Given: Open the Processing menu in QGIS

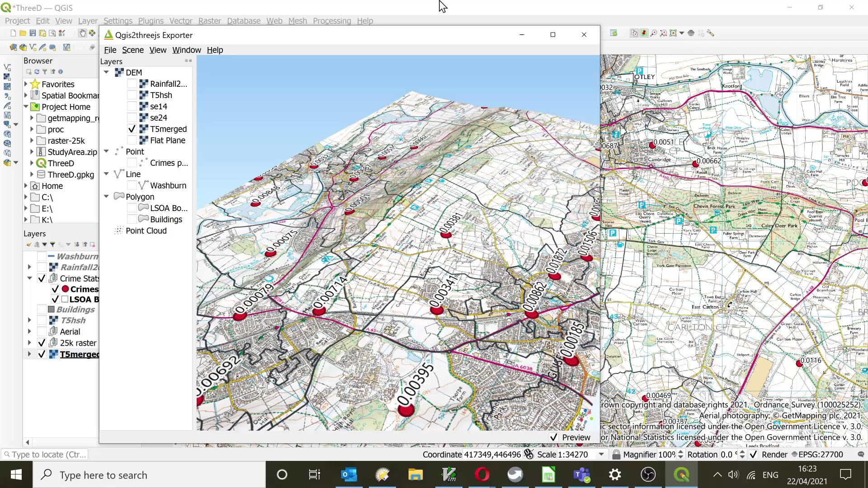Looking at the screenshot, I should [x=331, y=21].
